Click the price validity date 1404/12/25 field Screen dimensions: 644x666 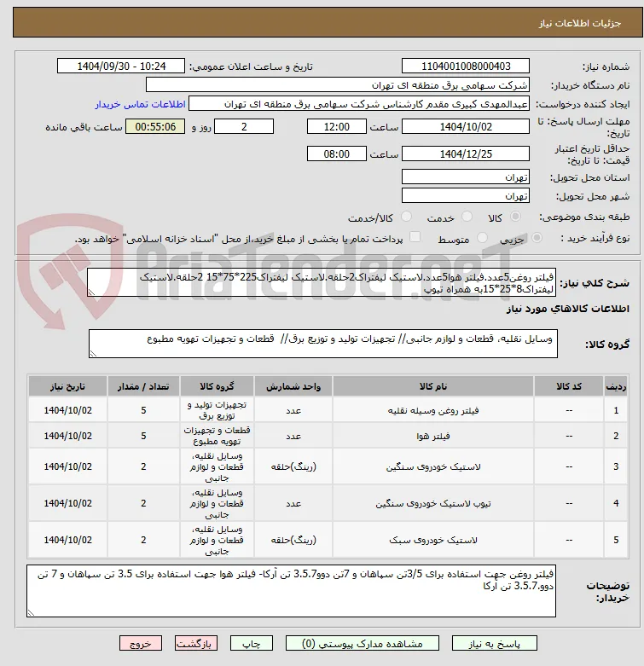(466, 153)
